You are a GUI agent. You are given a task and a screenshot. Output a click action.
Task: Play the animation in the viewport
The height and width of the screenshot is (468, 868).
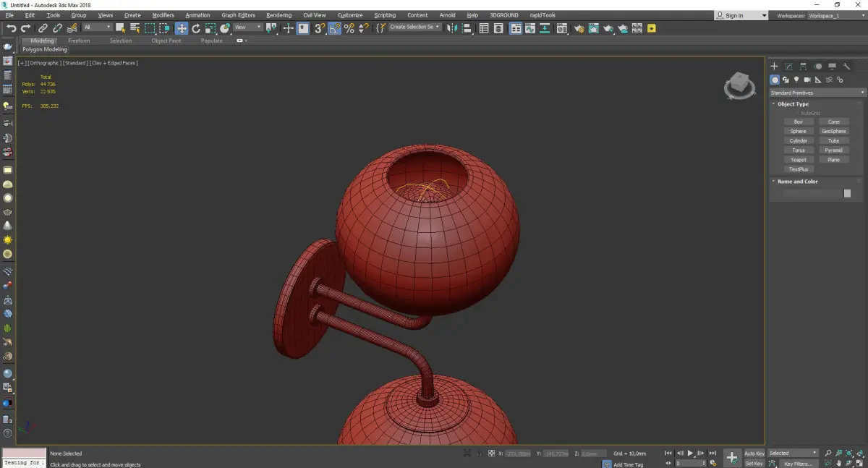tap(690, 454)
